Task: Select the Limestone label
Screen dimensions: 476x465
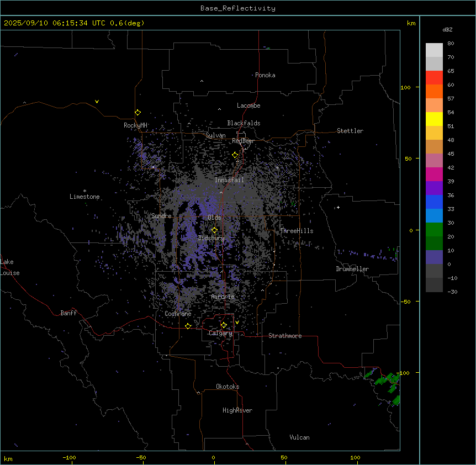Action: (84, 197)
